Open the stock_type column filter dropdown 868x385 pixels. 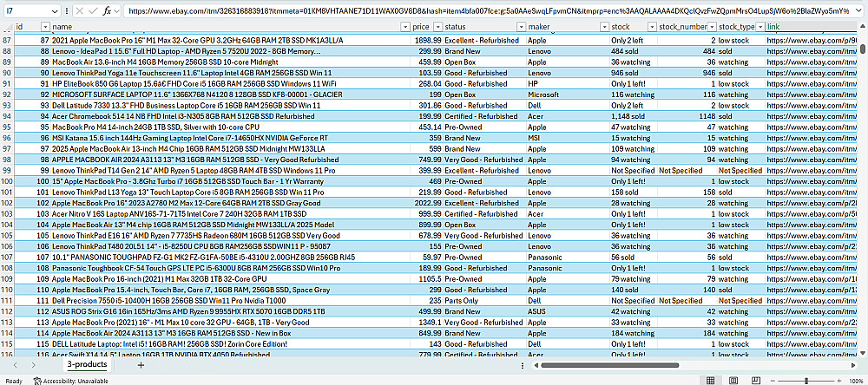760,27
